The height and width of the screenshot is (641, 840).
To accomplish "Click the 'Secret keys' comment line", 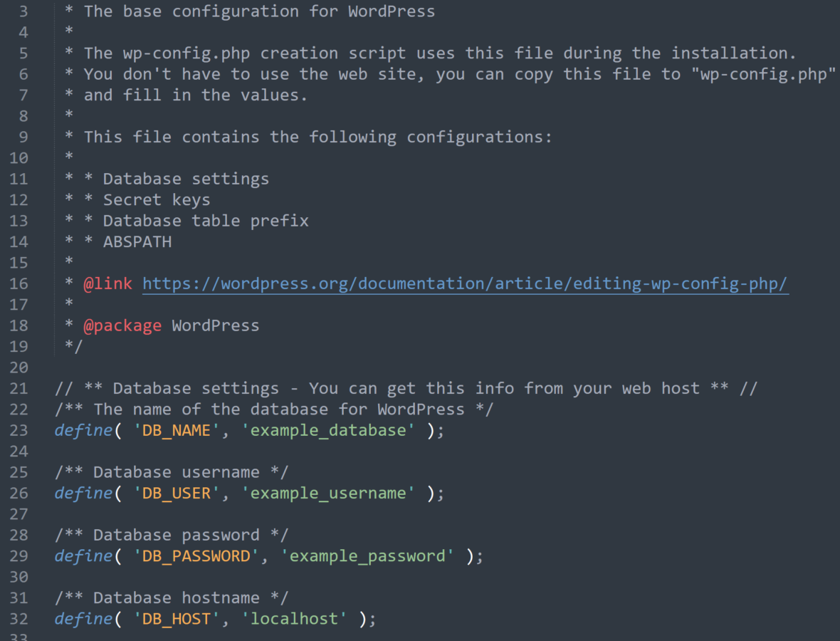I will (137, 200).
